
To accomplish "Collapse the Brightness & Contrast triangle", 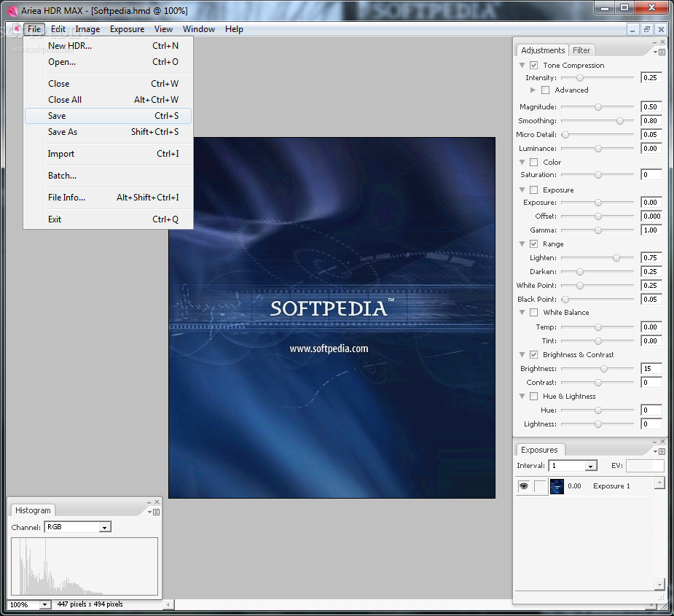I will click(522, 354).
